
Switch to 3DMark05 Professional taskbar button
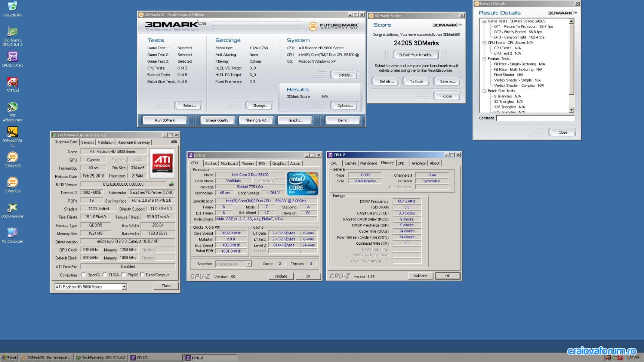pyautogui.click(x=46, y=358)
